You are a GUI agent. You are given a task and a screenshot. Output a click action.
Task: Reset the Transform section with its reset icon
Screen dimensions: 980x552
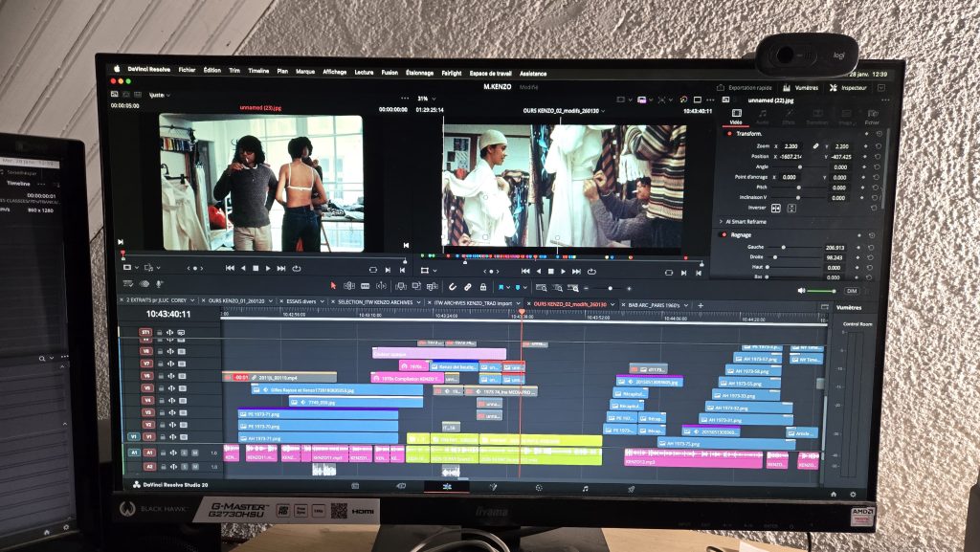[x=878, y=134]
